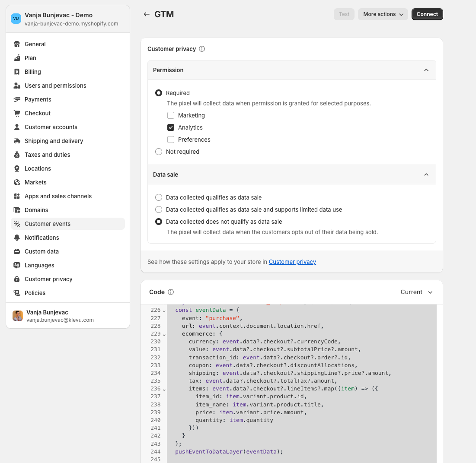
Task: Open Customer privacy in the settings sidebar
Action: pos(48,279)
